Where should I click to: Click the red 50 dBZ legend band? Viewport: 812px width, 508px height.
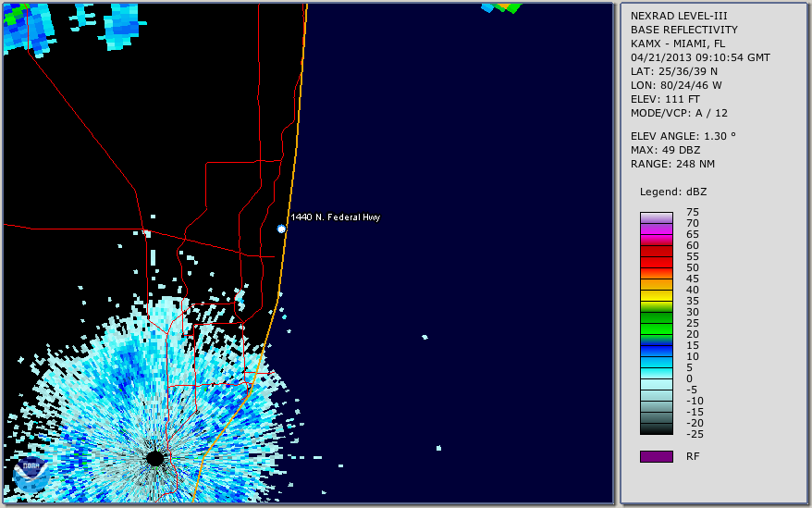pyautogui.click(x=657, y=262)
